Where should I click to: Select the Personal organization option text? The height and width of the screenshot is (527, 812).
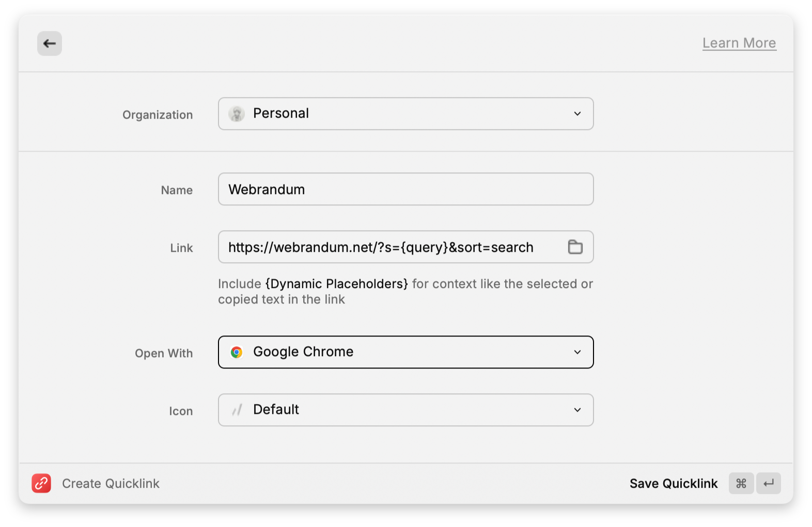pos(281,114)
